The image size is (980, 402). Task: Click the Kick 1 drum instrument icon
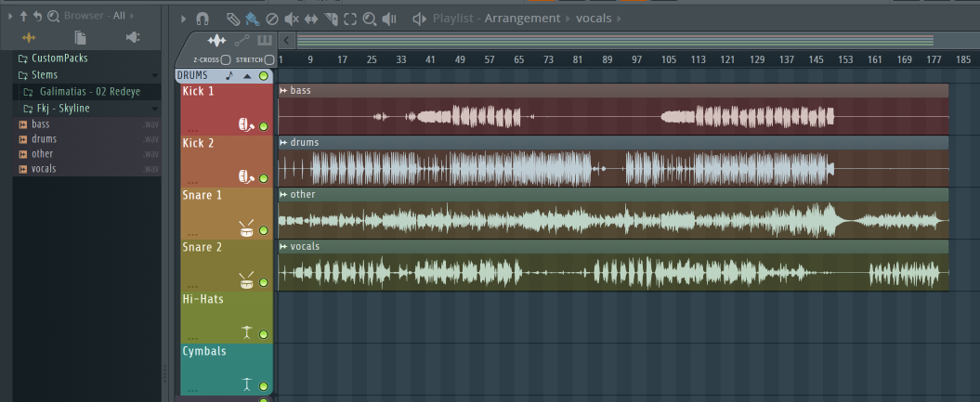(246, 124)
